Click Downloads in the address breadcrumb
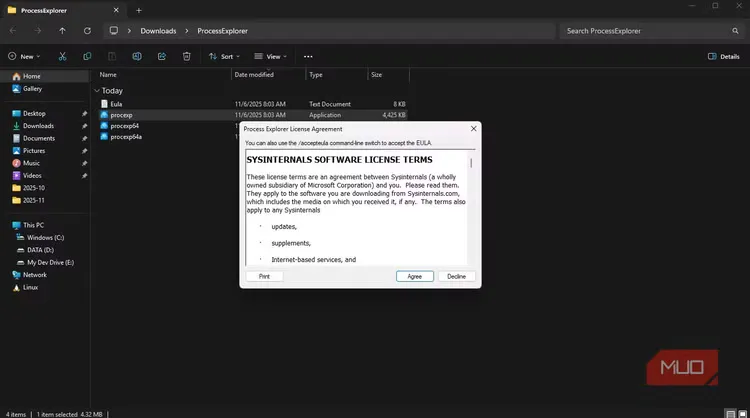The width and height of the screenshot is (750, 418). [158, 31]
